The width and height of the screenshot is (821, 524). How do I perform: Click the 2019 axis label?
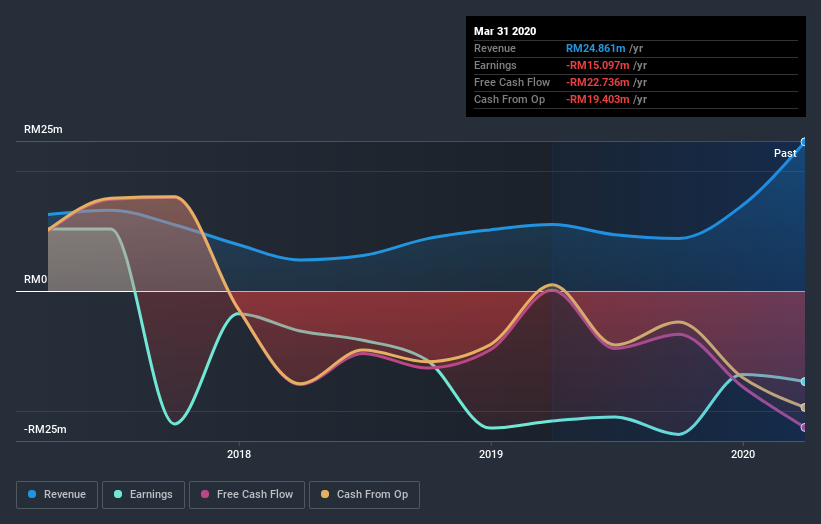[x=491, y=454]
